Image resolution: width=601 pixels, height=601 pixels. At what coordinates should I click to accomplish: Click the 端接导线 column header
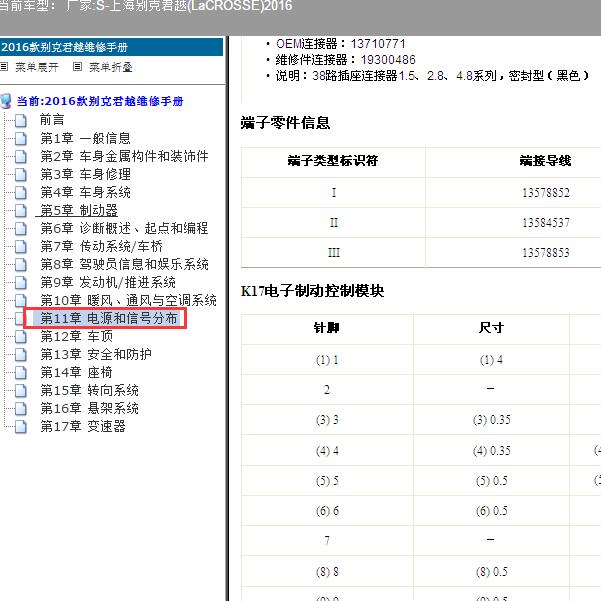coord(545,161)
